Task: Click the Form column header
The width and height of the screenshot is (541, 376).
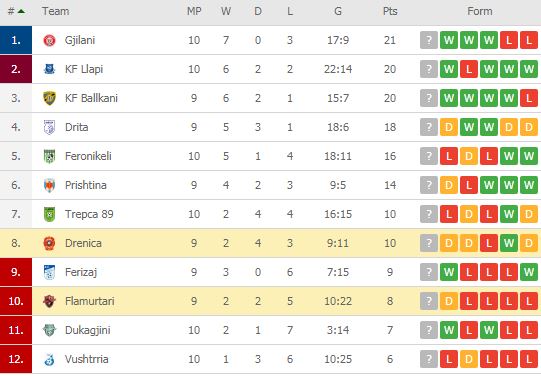Action: 480,11
